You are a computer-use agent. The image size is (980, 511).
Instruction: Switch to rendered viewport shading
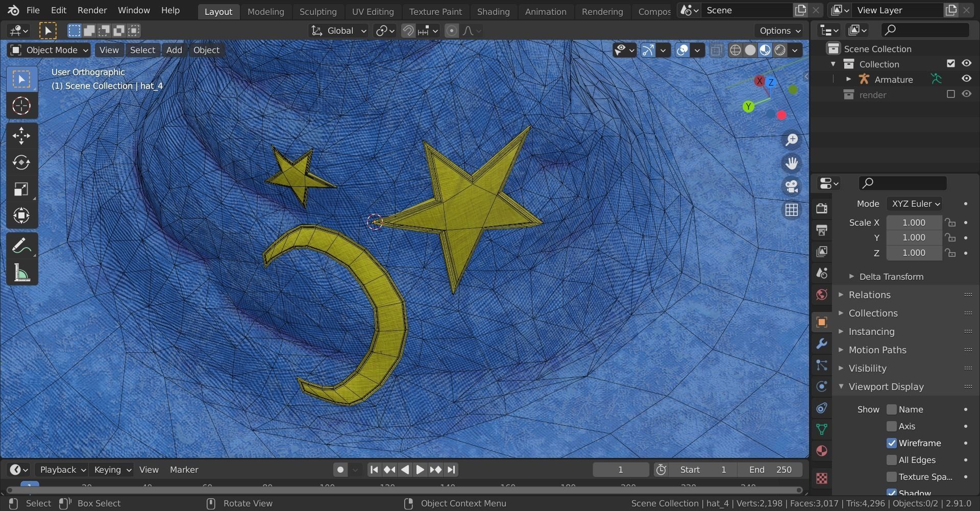pos(780,50)
